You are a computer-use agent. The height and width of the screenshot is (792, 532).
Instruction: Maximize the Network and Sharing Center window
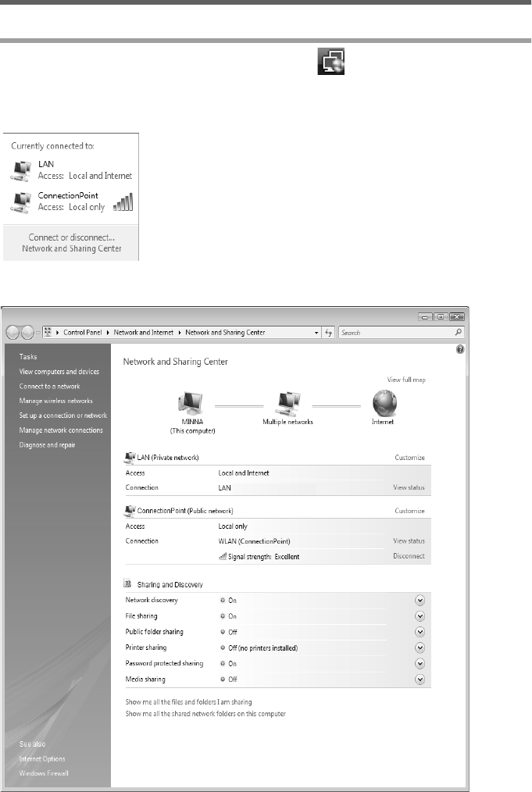(x=441, y=316)
